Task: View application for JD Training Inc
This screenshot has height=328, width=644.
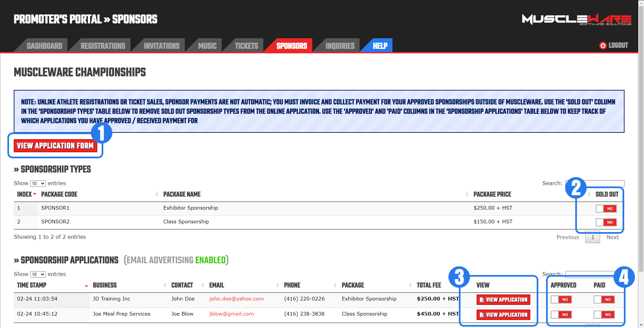Action: 503,299
